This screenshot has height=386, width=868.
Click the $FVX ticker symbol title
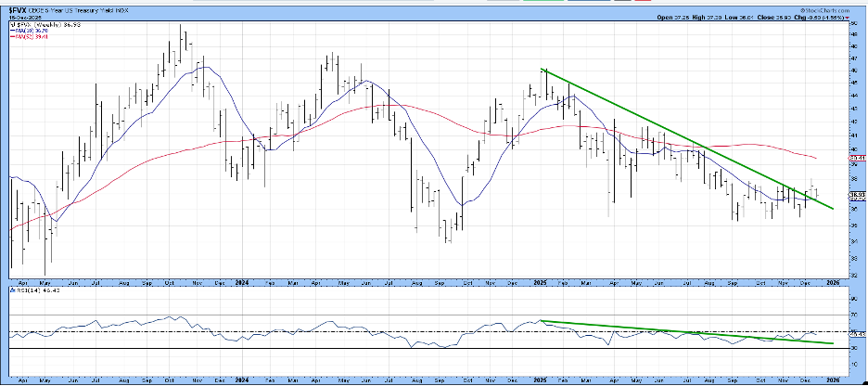[19, 9]
